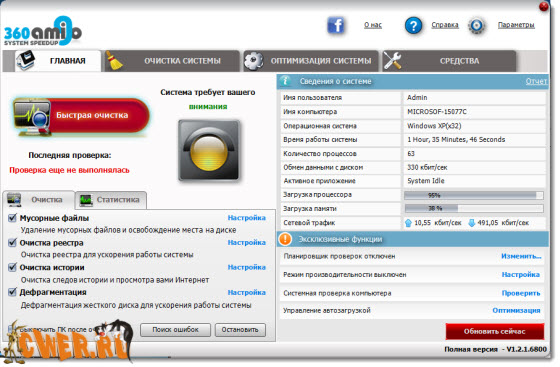Uncheck the Очистка истории checkbox

12,267
